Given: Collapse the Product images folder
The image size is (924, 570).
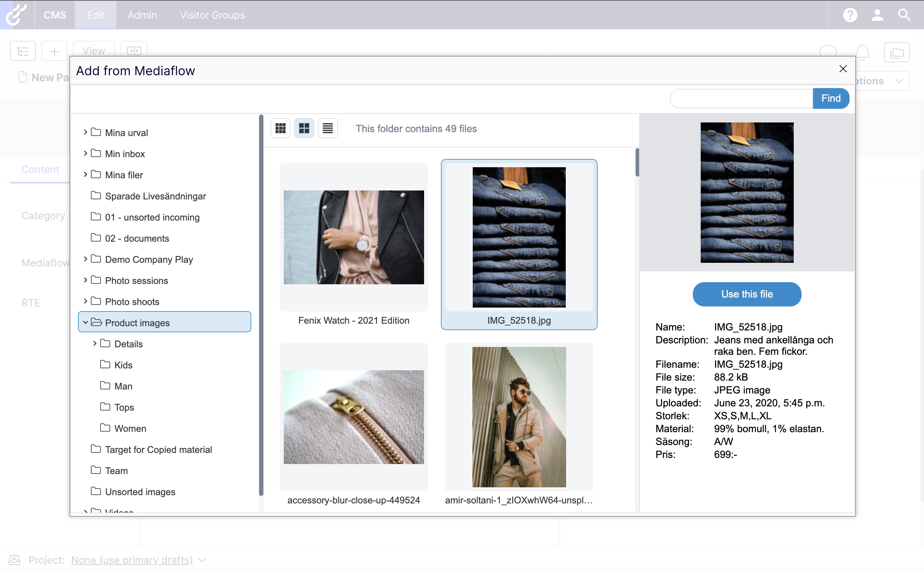Looking at the screenshot, I should tap(86, 322).
